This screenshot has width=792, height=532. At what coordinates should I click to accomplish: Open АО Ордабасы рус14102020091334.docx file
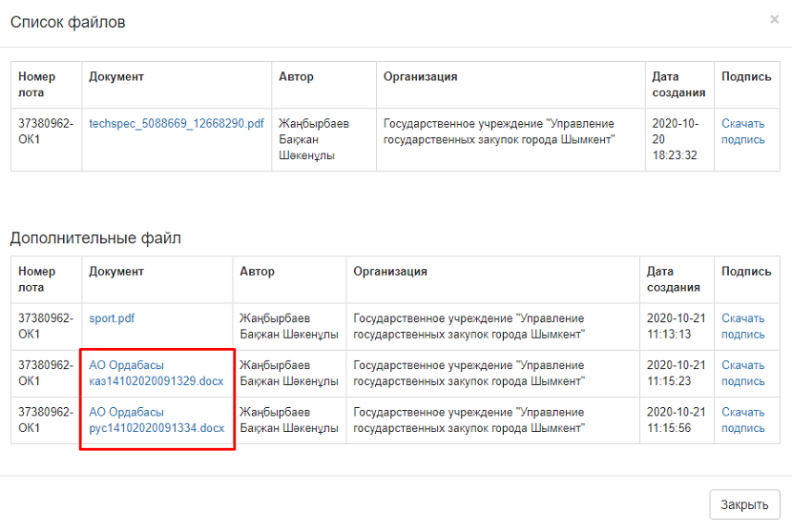(156, 420)
